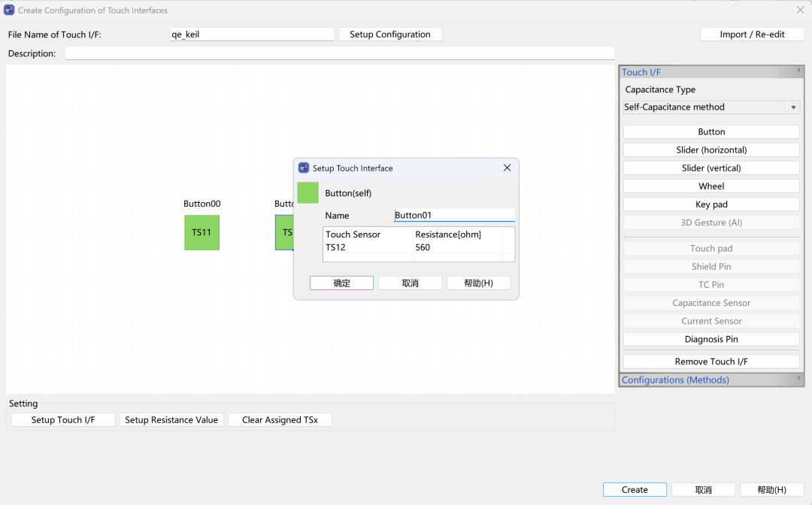This screenshot has width=812, height=505.
Task: Click Setup Resistance Value
Action: (x=171, y=420)
